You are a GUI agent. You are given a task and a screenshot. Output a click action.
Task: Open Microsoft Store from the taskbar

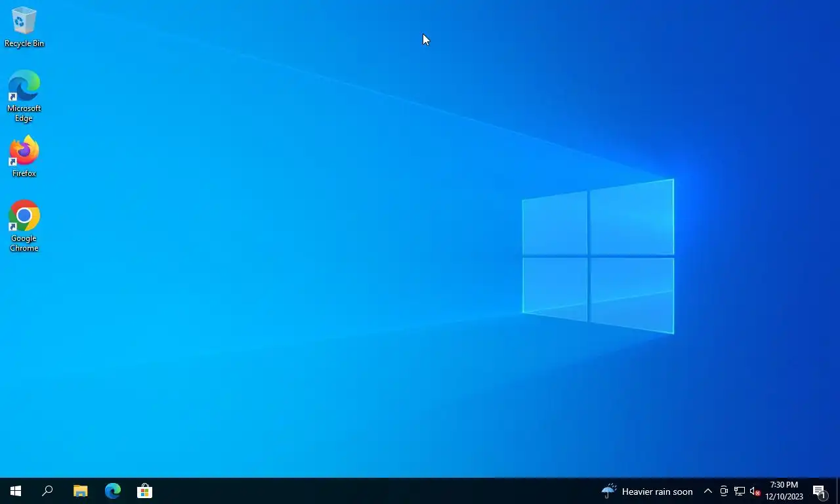tap(144, 491)
